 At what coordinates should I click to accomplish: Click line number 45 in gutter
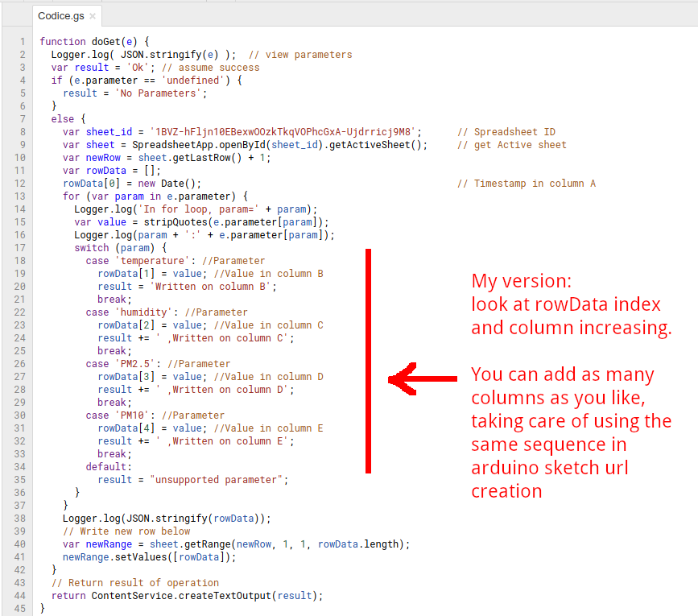click(19, 609)
